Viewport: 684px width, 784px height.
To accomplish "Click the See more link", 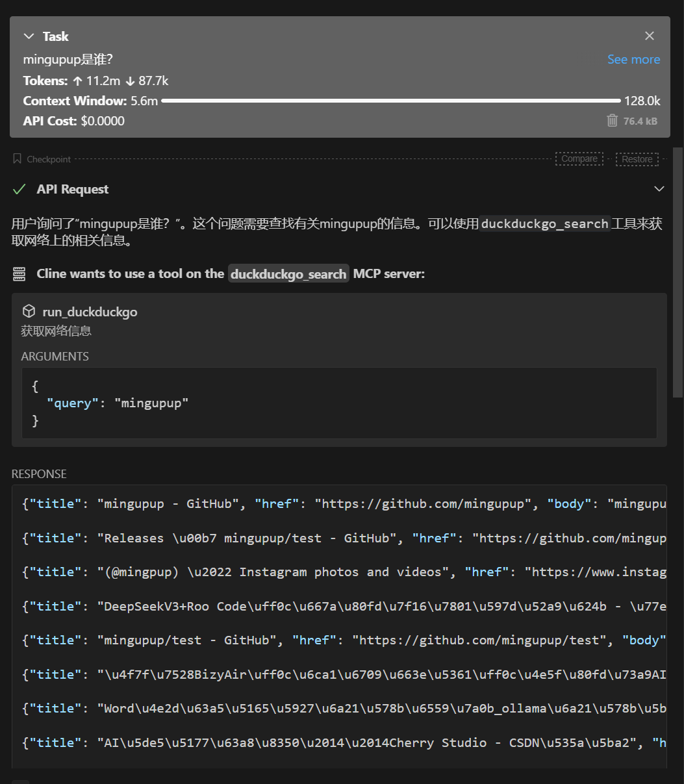I will 633,59.
